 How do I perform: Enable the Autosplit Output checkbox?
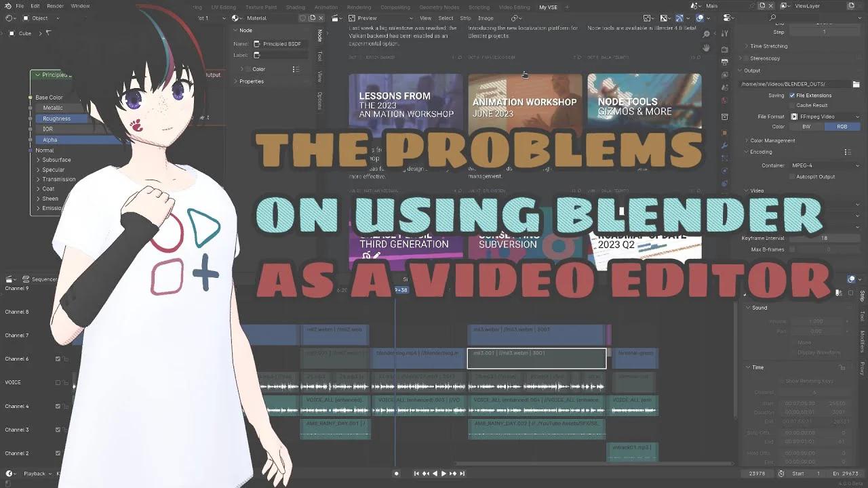point(791,177)
